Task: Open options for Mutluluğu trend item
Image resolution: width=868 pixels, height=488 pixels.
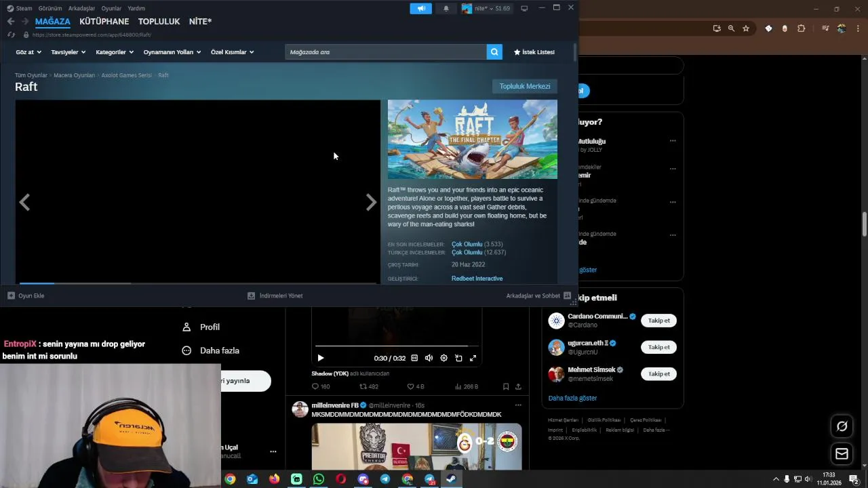Action: click(x=673, y=141)
